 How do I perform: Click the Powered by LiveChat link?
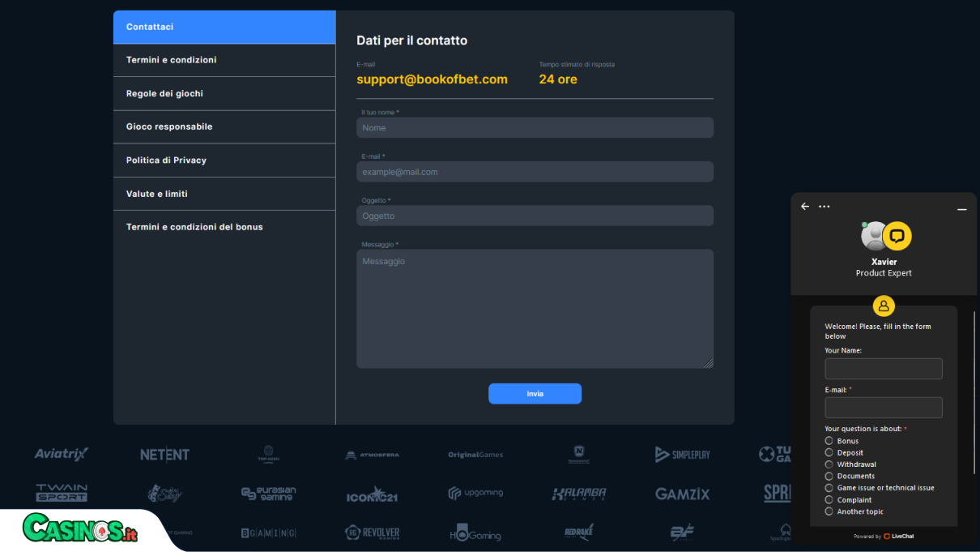coord(884,536)
